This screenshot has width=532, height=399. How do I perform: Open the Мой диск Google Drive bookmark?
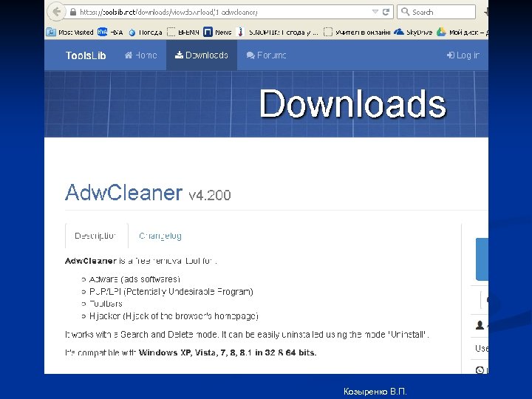click(x=462, y=33)
